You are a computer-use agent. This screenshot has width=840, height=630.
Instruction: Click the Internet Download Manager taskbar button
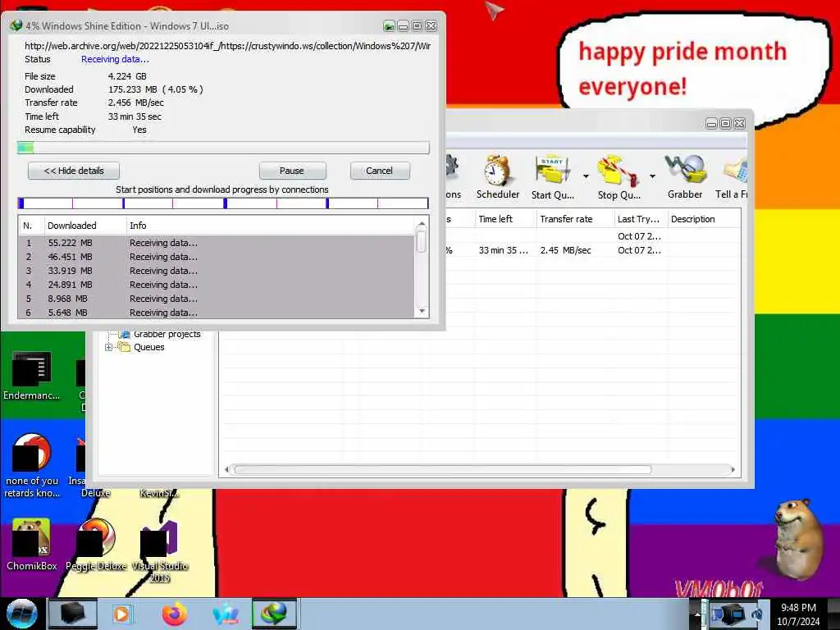click(274, 614)
